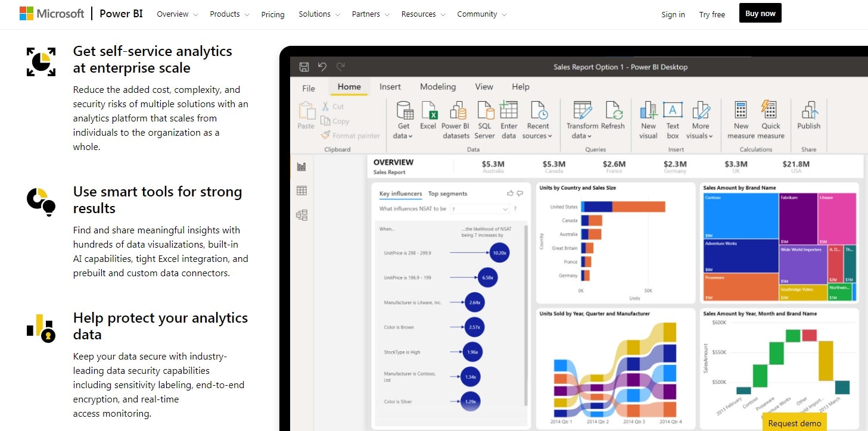Open the Help ribbon tab
This screenshot has width=868, height=431.
click(x=521, y=87)
